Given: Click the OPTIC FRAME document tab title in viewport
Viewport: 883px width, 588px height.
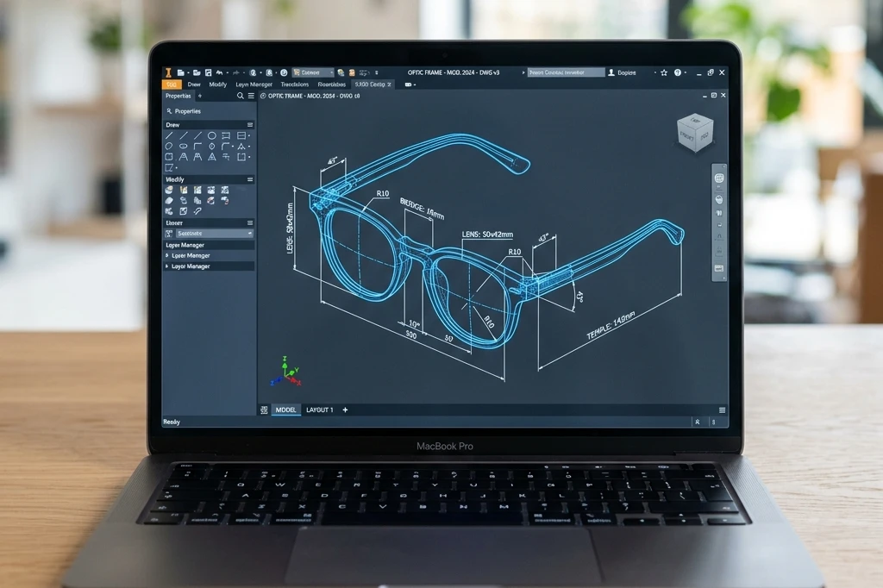Looking at the screenshot, I should click(x=314, y=96).
